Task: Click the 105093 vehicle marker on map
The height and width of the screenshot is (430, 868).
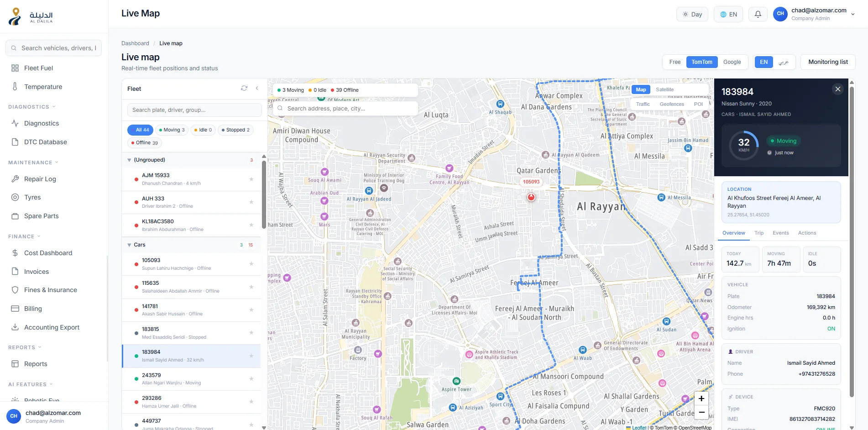Action: point(531,197)
